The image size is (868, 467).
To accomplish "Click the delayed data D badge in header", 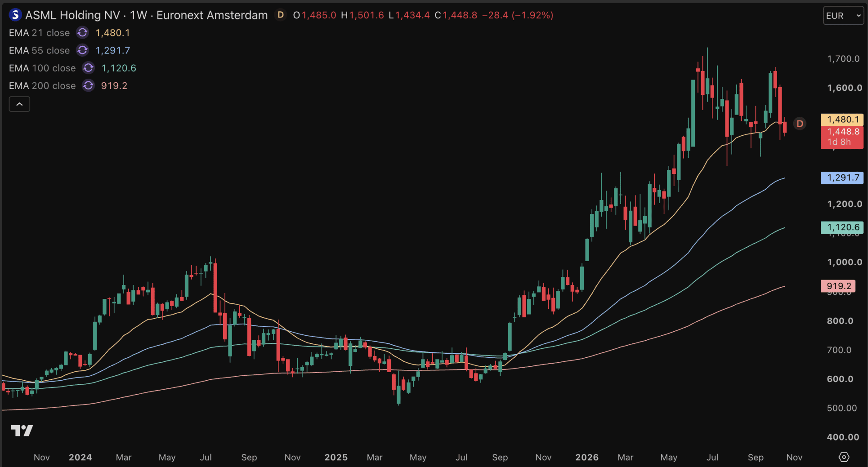I will (281, 15).
